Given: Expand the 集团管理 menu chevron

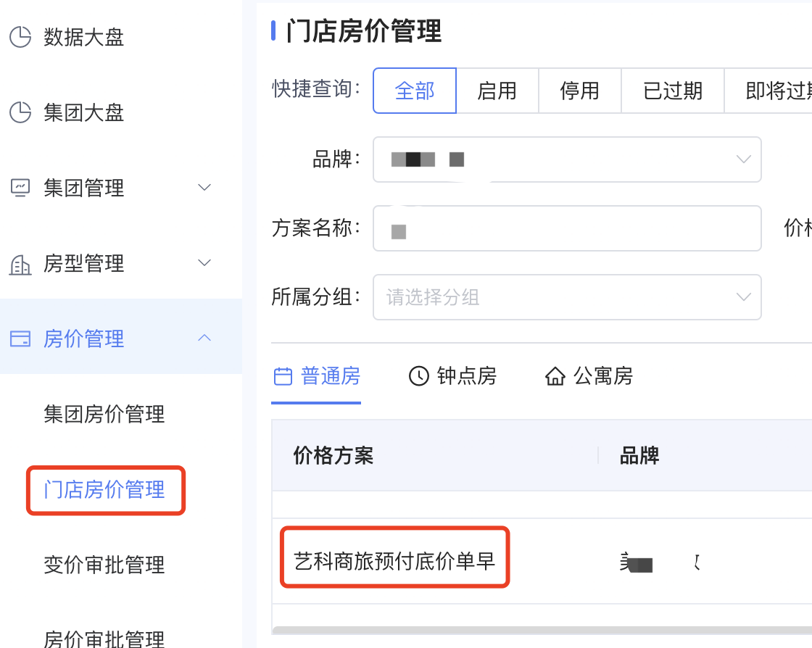Looking at the screenshot, I should (204, 187).
